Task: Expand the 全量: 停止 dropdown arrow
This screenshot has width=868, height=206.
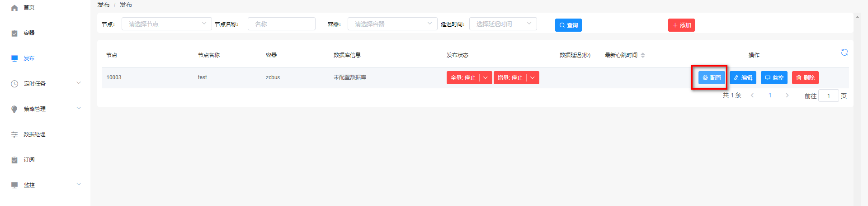Action: [x=486, y=78]
